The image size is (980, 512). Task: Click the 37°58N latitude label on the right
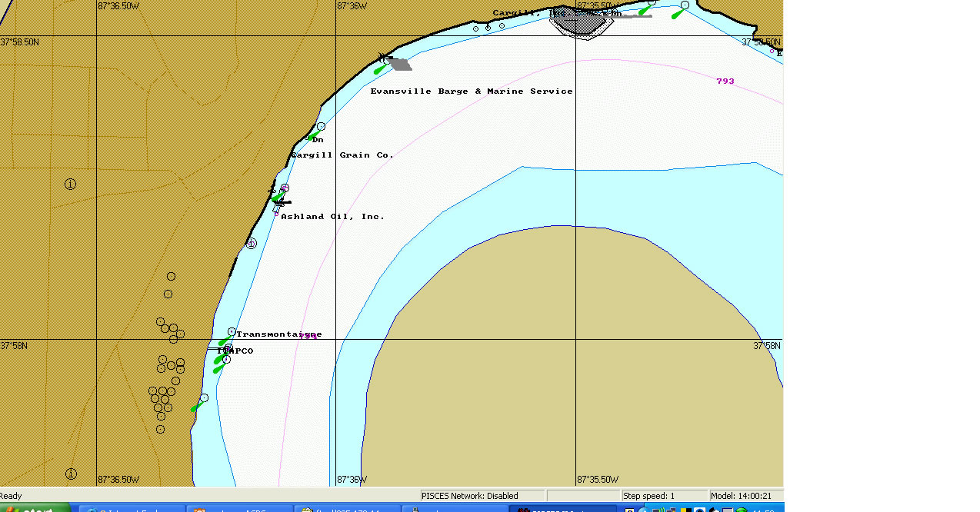pyautogui.click(x=767, y=346)
